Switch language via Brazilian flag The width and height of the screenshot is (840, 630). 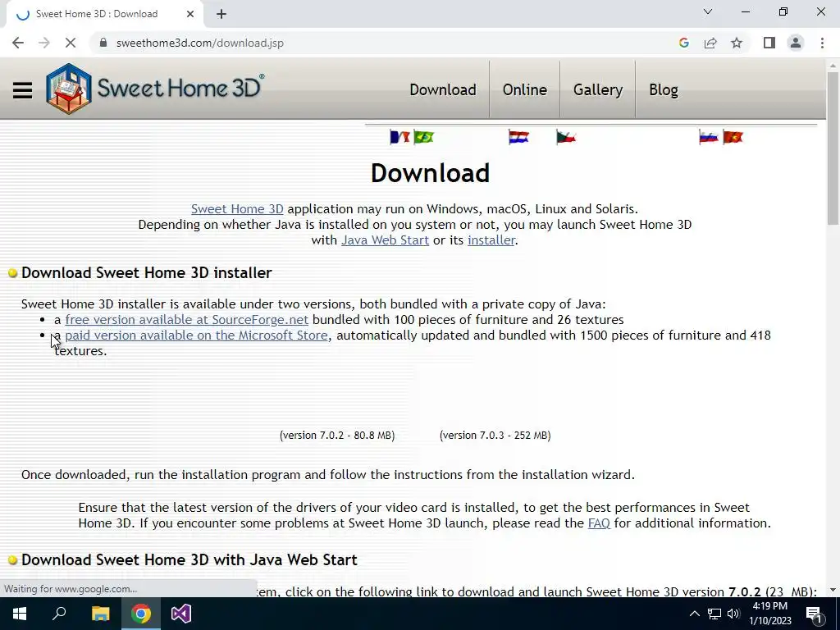click(x=424, y=137)
